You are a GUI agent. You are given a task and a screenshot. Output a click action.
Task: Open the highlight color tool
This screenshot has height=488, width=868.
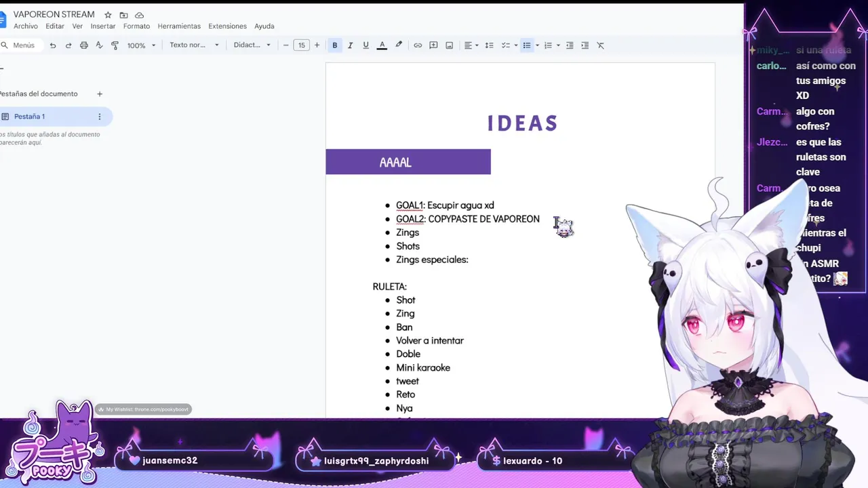pyautogui.click(x=399, y=45)
